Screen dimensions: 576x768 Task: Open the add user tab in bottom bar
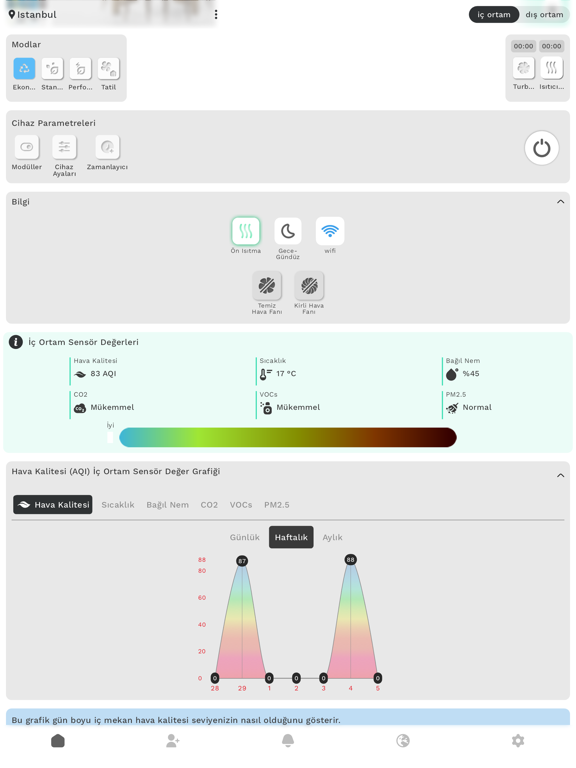[x=172, y=741]
